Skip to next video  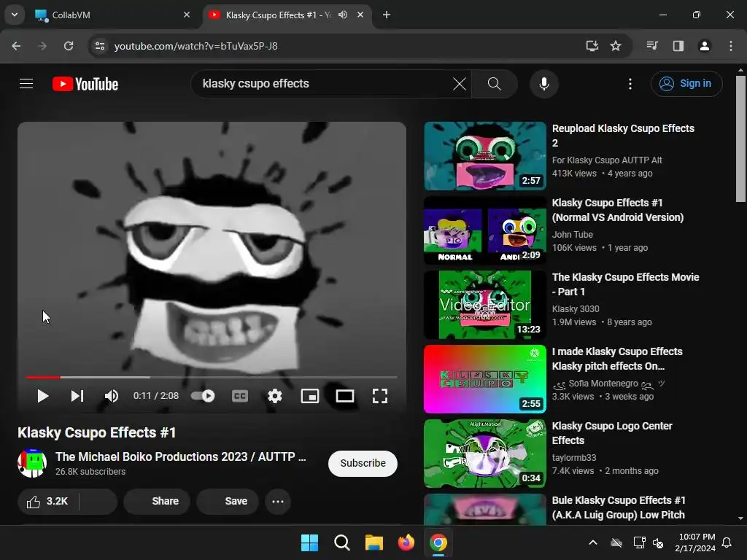pos(77,396)
